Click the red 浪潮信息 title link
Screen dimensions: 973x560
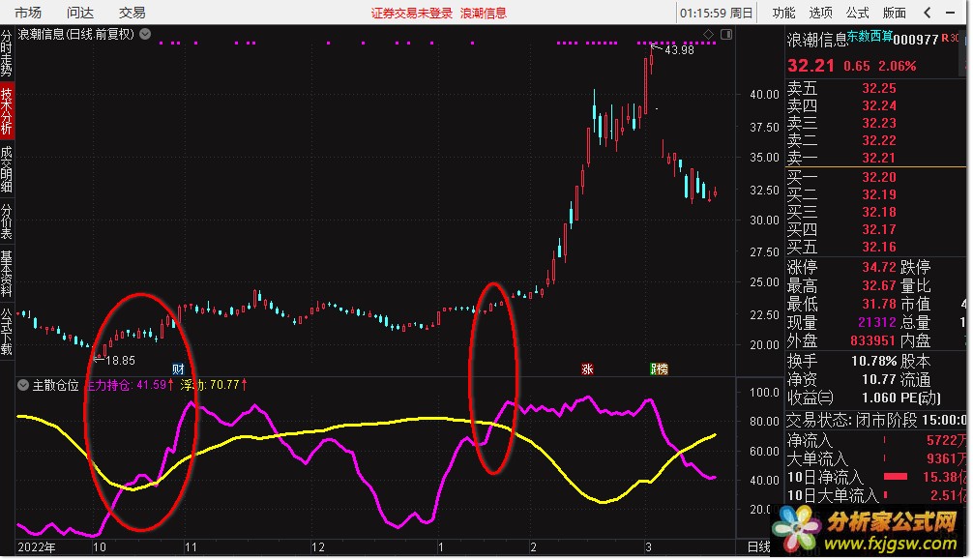pos(484,13)
